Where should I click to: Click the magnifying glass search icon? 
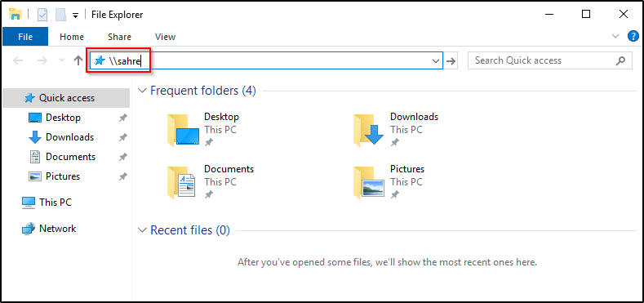[620, 61]
